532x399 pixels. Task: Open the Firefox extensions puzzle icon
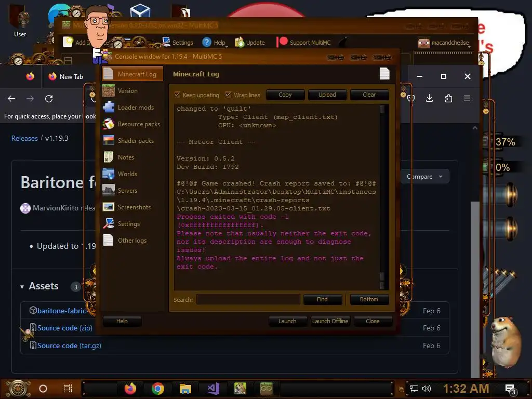tap(448, 98)
